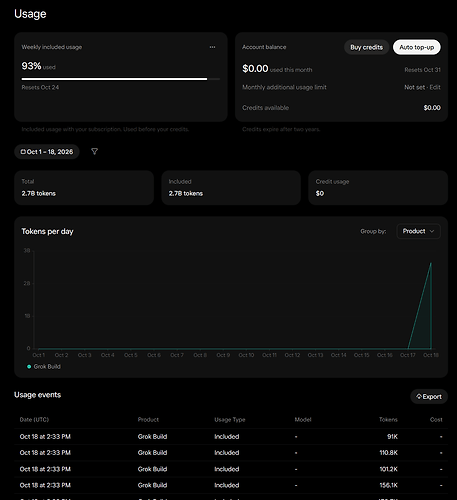
Task: Click the Oct 10 axis label
Action: [x=246, y=355]
